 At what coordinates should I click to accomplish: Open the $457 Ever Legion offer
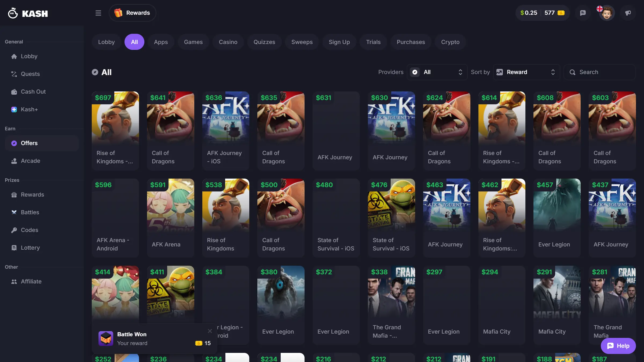pyautogui.click(x=557, y=218)
